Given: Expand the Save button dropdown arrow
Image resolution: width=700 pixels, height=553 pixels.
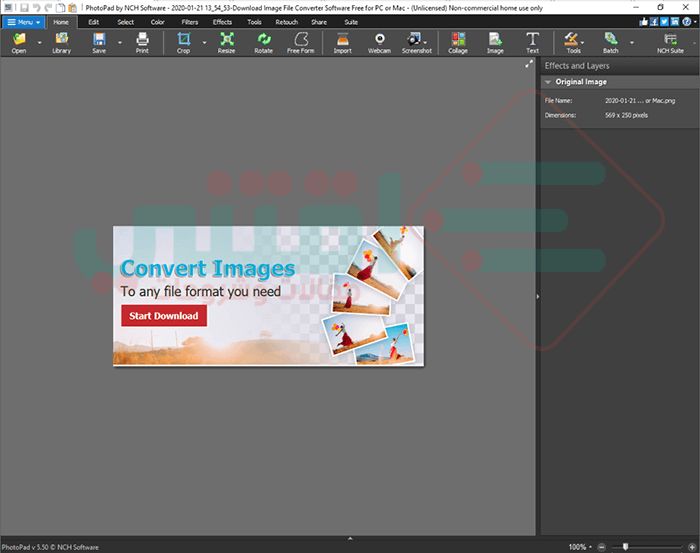Looking at the screenshot, I should tap(120, 43).
